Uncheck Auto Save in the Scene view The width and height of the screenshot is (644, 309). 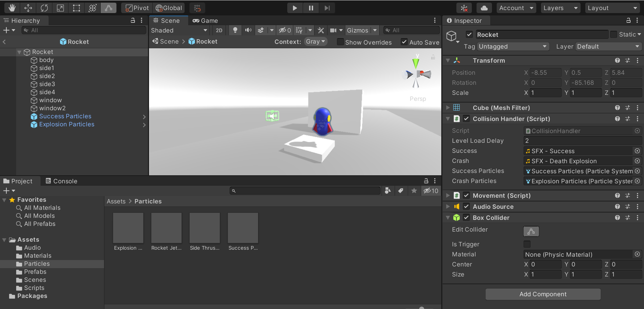(404, 42)
